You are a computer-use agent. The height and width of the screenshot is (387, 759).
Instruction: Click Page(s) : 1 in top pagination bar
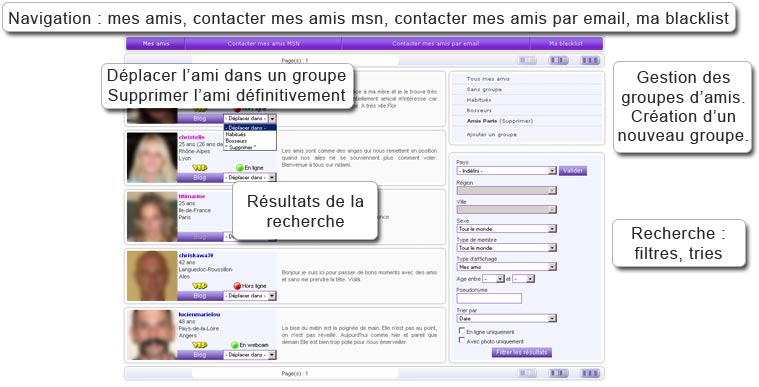(295, 61)
